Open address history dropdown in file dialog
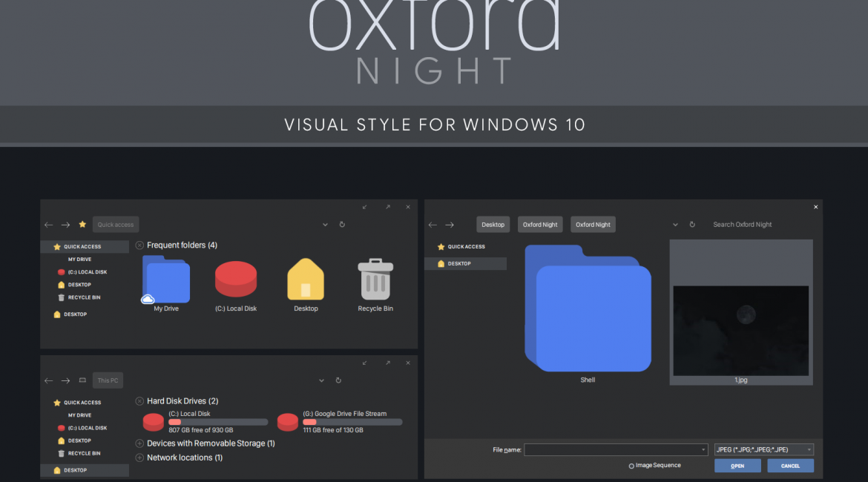Screen dimensions: 868x482 click(675, 225)
